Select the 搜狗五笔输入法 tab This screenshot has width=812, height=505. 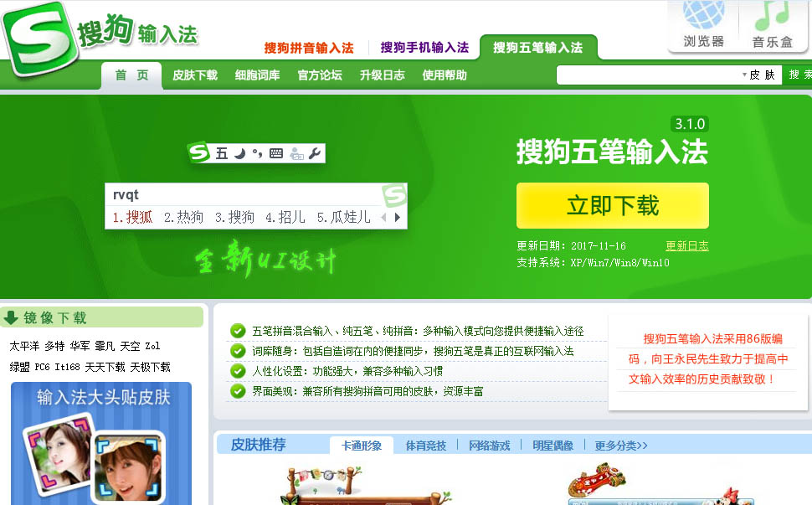[x=538, y=48]
